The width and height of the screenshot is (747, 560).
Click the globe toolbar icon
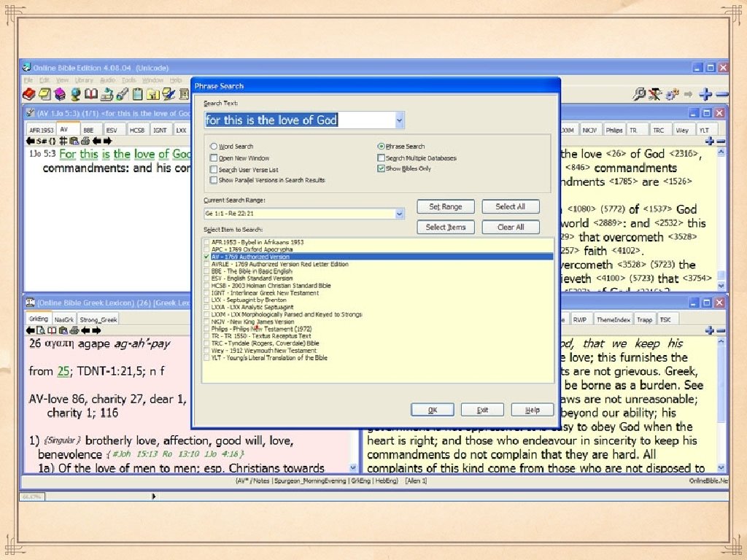(x=75, y=94)
